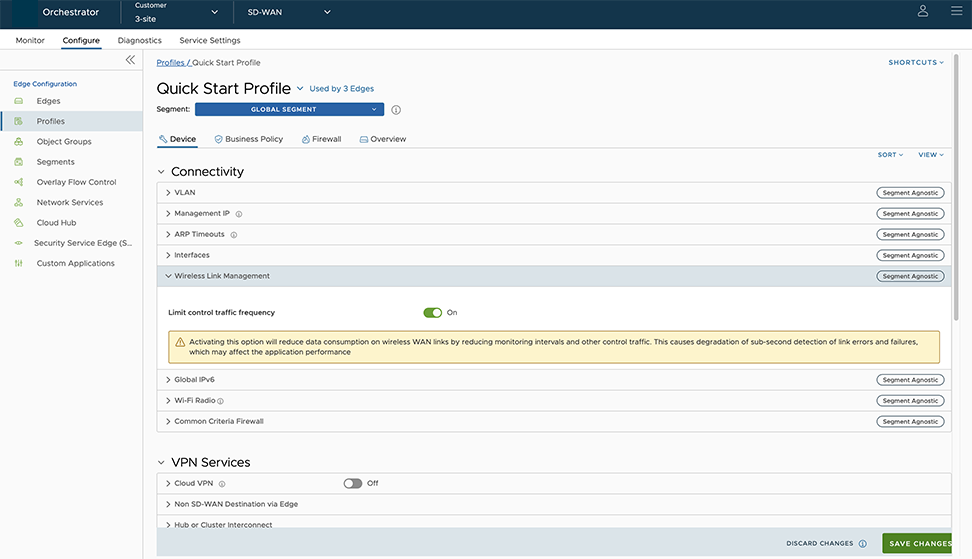Click the Management IP info icon
The height and width of the screenshot is (559, 972).
coord(239,214)
